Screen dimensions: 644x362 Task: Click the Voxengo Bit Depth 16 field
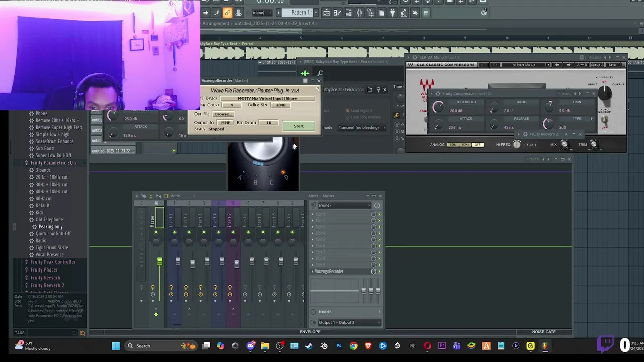pyautogui.click(x=268, y=123)
